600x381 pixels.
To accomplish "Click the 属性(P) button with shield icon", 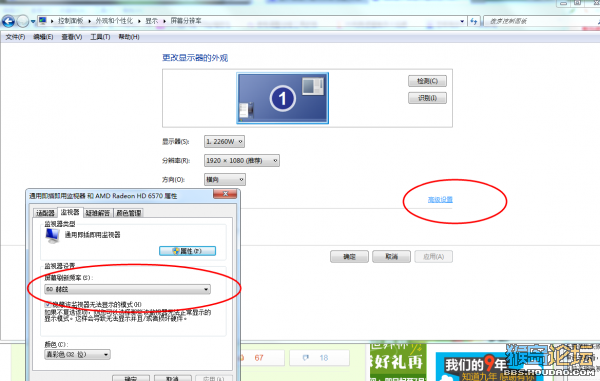I will 188,251.
